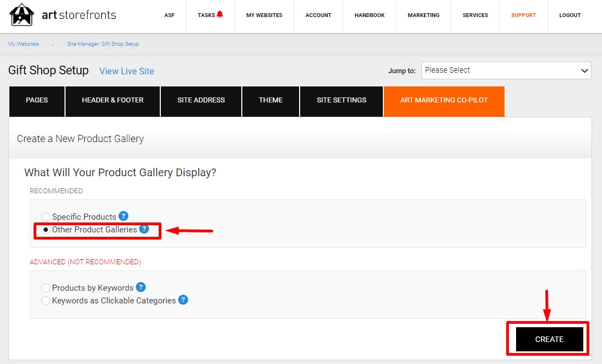602x364 pixels.
Task: Open View Live Site link
Action: (127, 71)
